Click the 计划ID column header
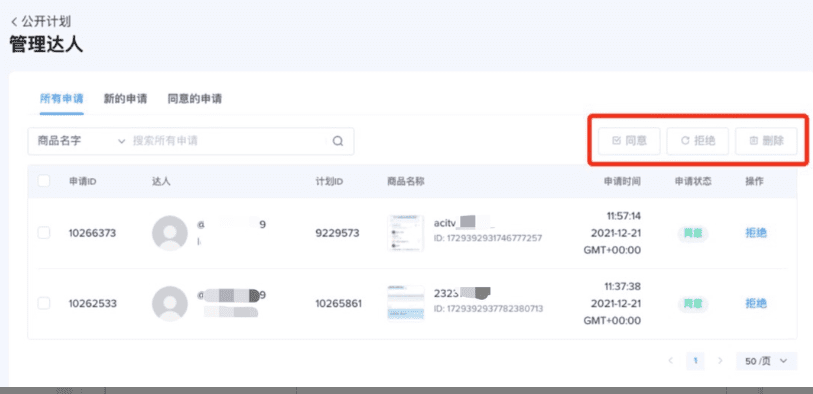The width and height of the screenshot is (813, 394). point(330,181)
